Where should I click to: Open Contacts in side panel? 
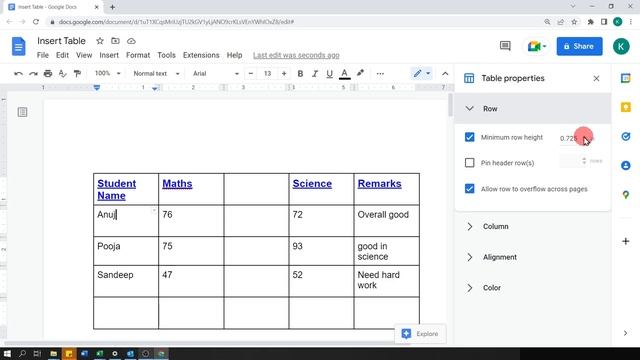click(625, 165)
